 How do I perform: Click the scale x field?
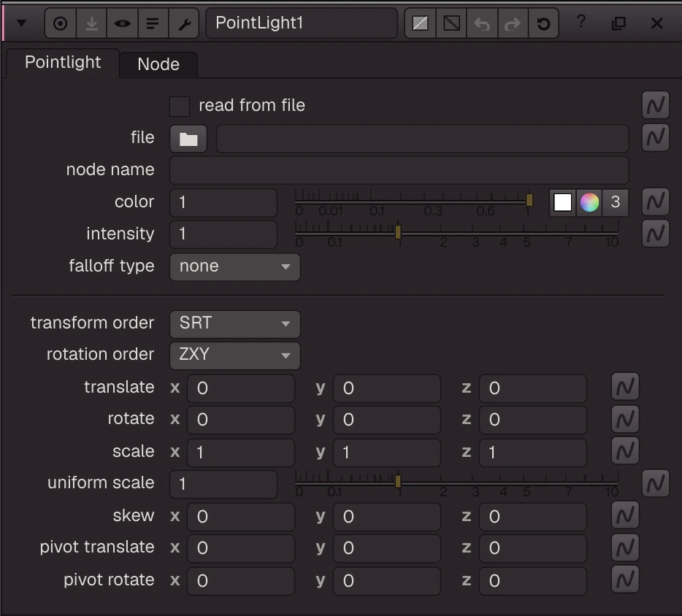point(241,453)
